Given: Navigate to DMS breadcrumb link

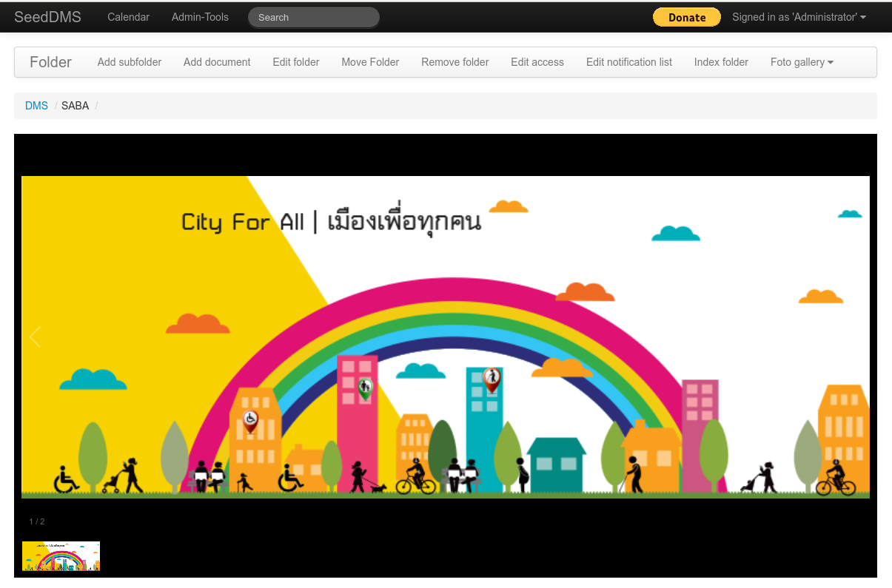Looking at the screenshot, I should click(36, 106).
